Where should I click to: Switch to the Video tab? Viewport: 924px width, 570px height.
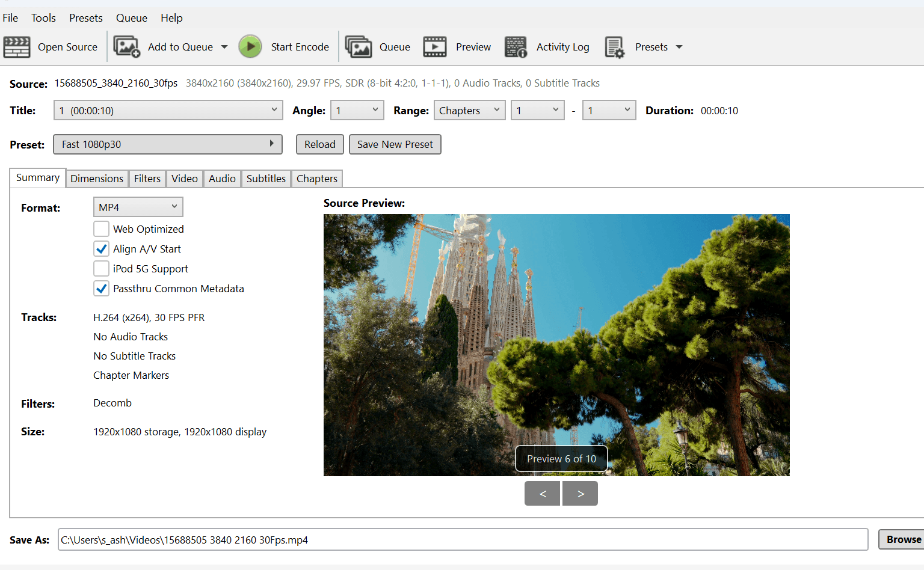point(185,179)
